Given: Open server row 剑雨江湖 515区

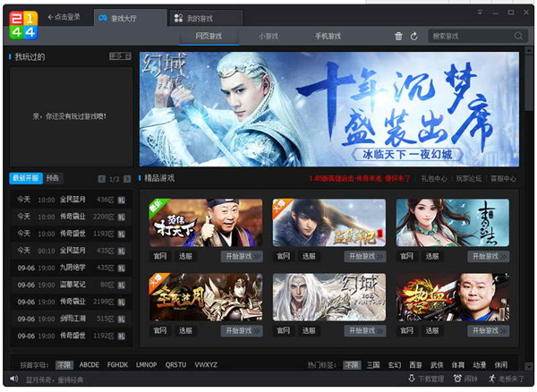Looking at the screenshot, I should pos(72,319).
